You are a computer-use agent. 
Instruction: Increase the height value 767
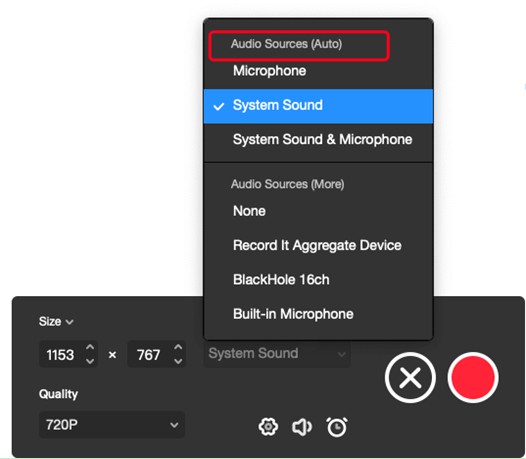178,348
